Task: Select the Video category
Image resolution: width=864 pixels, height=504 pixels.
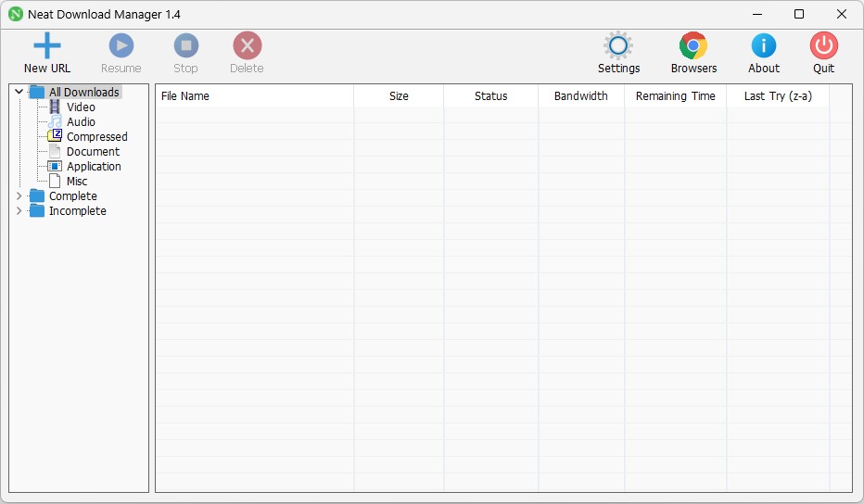Action: (81, 107)
